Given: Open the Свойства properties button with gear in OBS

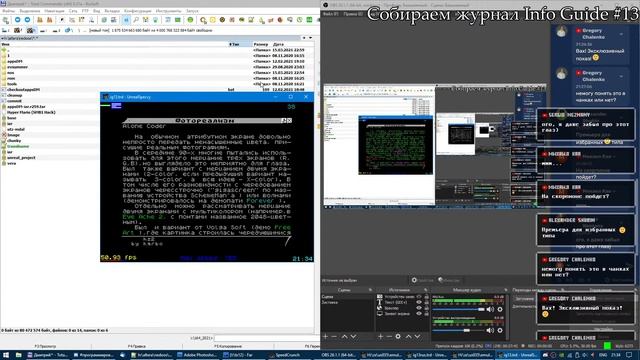Looking at the screenshot, I should tap(422, 280).
